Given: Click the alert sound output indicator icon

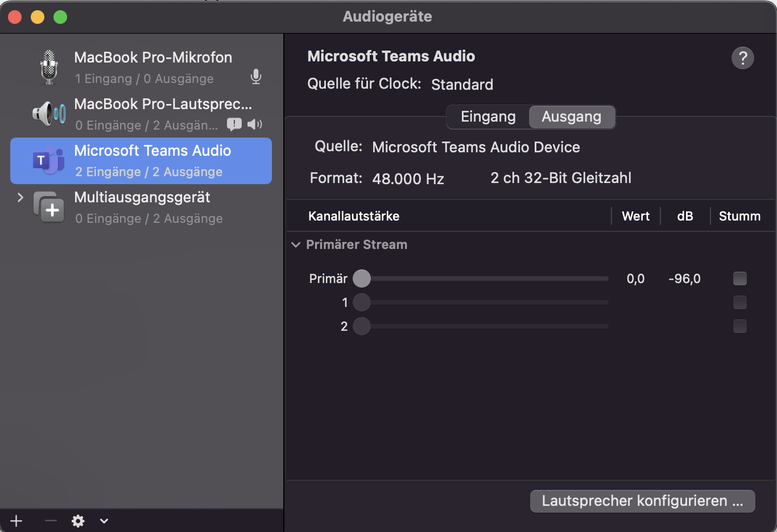Looking at the screenshot, I should point(234,124).
